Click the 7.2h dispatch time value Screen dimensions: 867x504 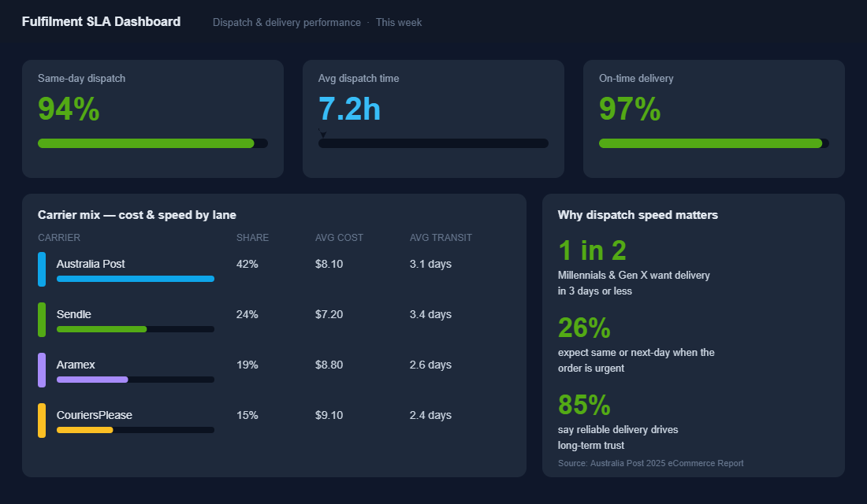(349, 109)
